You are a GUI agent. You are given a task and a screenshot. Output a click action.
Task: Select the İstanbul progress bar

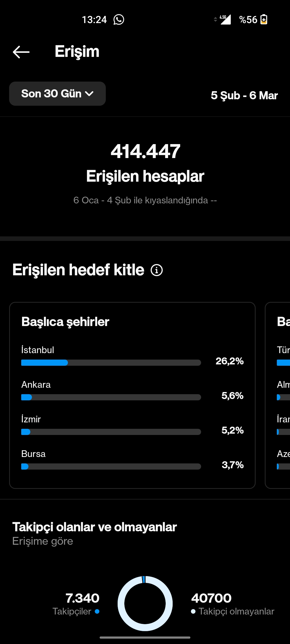click(111, 363)
